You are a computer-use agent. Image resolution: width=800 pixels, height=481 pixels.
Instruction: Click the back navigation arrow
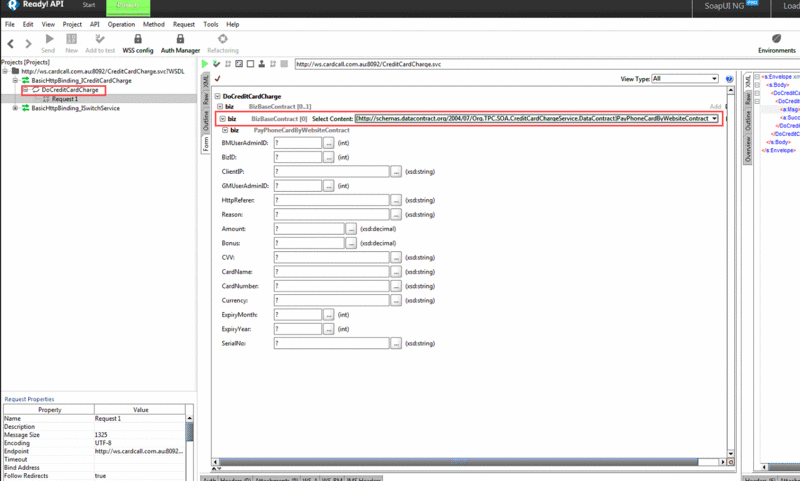click(x=10, y=43)
